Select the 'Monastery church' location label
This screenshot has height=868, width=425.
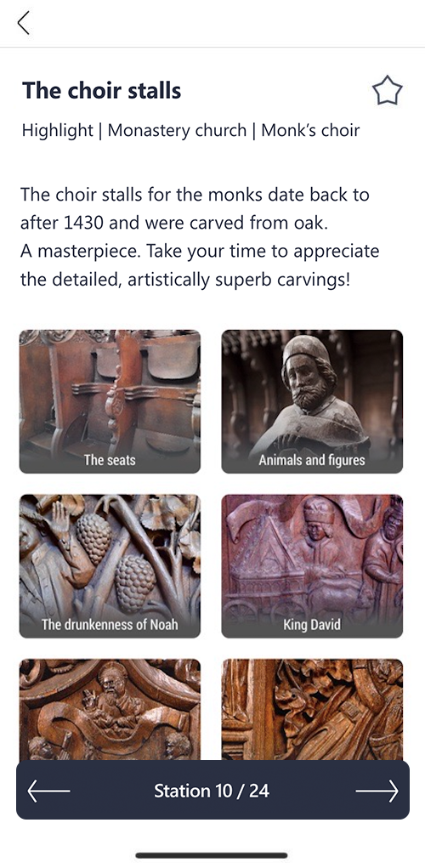(177, 130)
